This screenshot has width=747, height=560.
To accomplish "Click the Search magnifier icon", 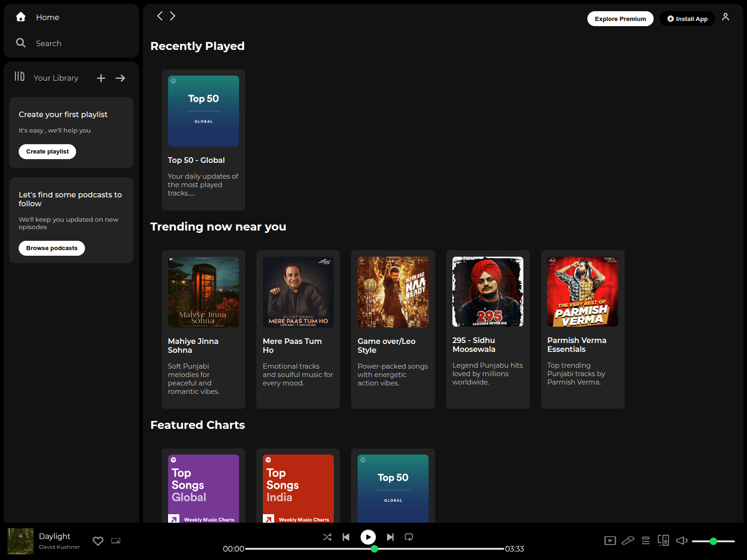I will 21,43.
